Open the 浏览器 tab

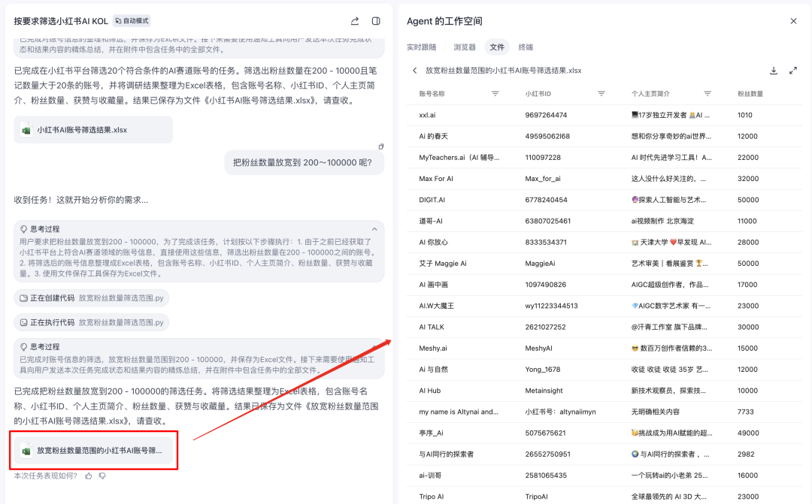pos(465,47)
